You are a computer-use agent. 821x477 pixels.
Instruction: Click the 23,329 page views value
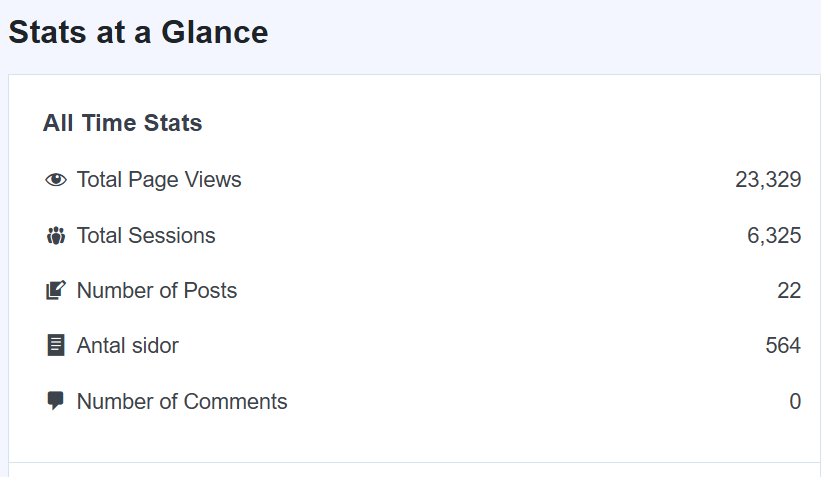click(x=768, y=180)
